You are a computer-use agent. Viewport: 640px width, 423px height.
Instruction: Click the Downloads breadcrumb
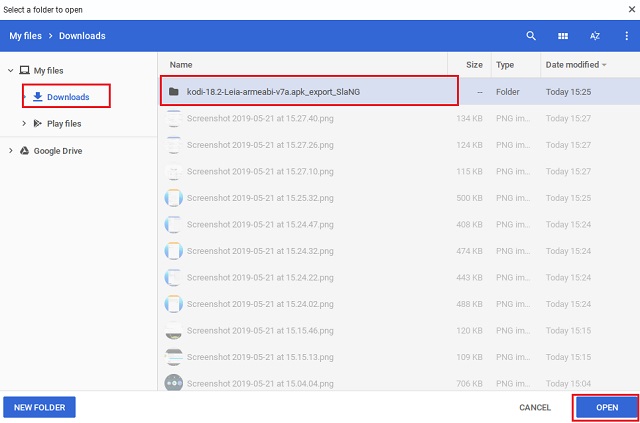pyautogui.click(x=82, y=36)
